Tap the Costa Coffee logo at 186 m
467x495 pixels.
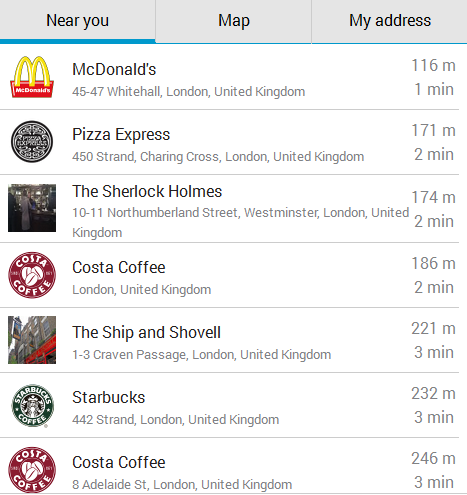[32, 275]
